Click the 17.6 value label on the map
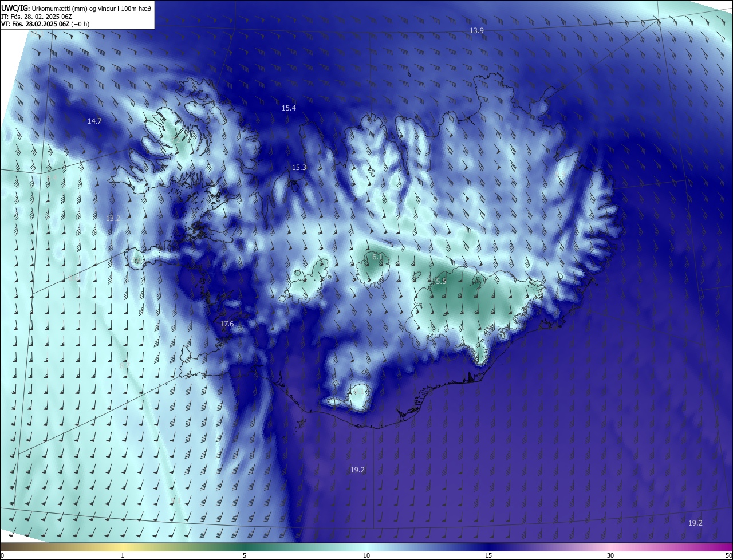The width and height of the screenshot is (733, 560). [227, 324]
